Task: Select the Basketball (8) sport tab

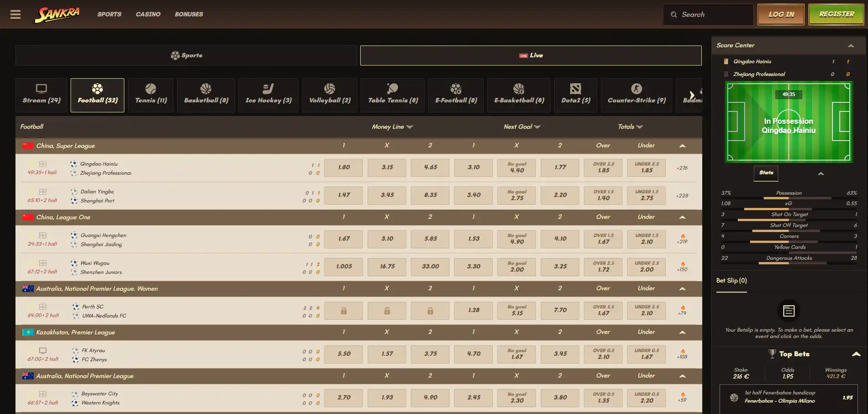Action: [206, 95]
